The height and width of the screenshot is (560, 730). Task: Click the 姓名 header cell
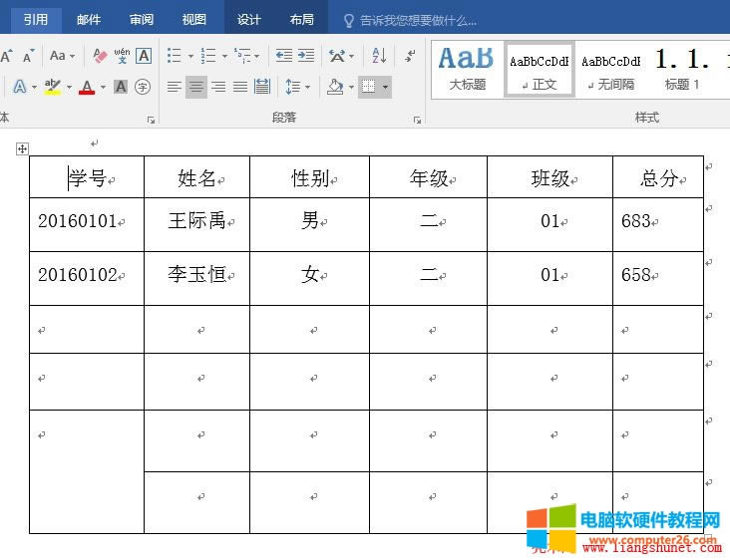[196, 177]
